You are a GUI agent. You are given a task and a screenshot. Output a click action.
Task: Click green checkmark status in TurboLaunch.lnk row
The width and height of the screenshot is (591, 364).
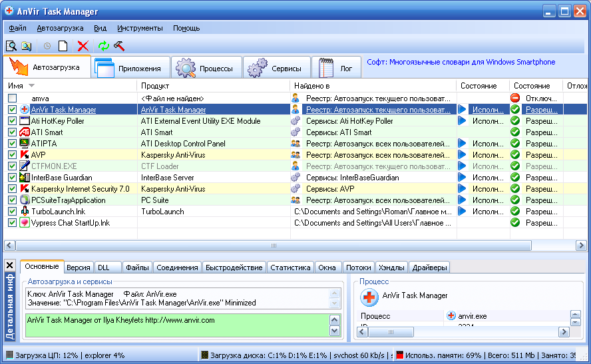515,211
